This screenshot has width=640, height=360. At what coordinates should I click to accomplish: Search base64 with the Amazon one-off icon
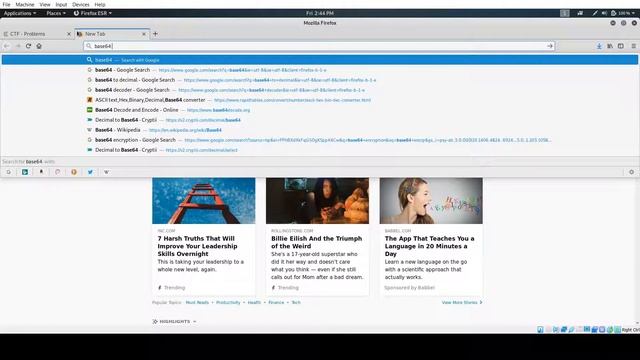coord(41,172)
